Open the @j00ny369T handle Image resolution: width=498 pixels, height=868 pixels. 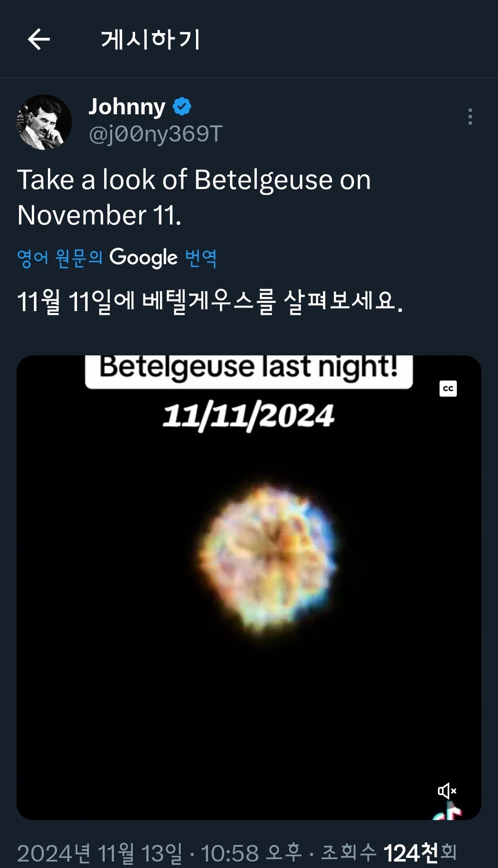point(155,134)
